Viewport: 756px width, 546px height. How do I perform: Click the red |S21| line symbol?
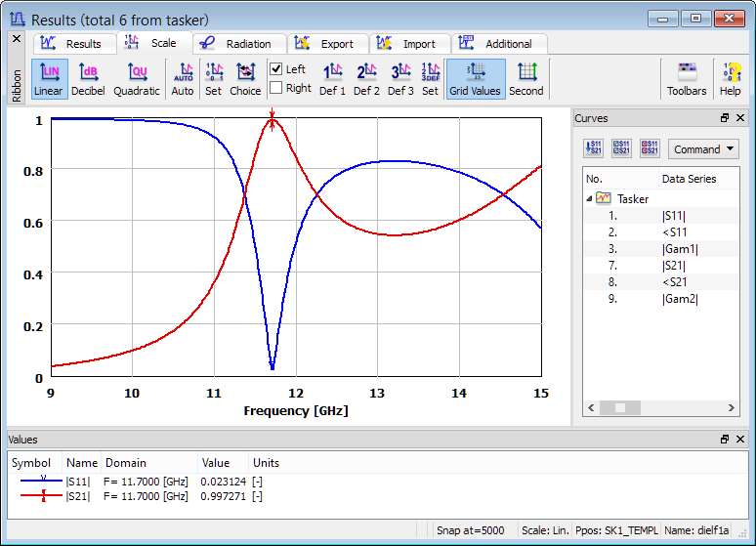pos(43,496)
